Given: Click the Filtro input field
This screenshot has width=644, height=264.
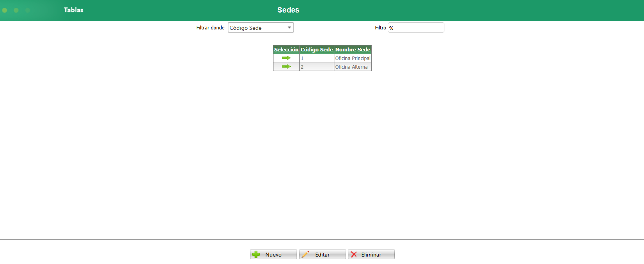Looking at the screenshot, I should pos(416,27).
